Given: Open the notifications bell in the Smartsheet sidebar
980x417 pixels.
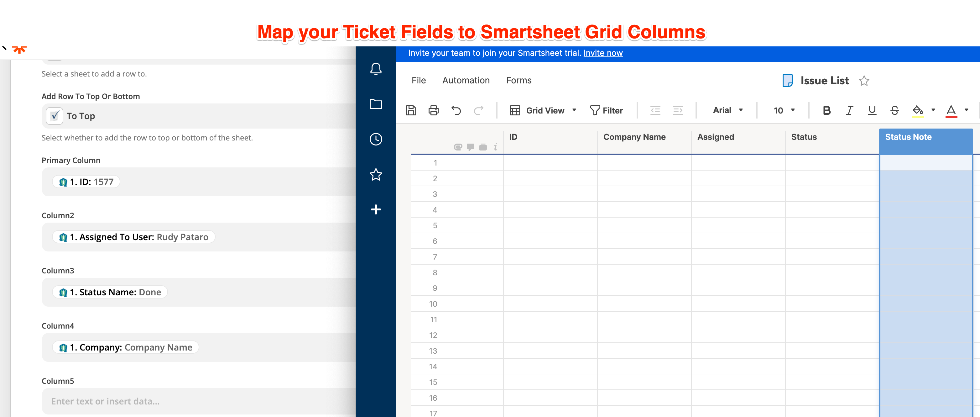Looking at the screenshot, I should (375, 69).
